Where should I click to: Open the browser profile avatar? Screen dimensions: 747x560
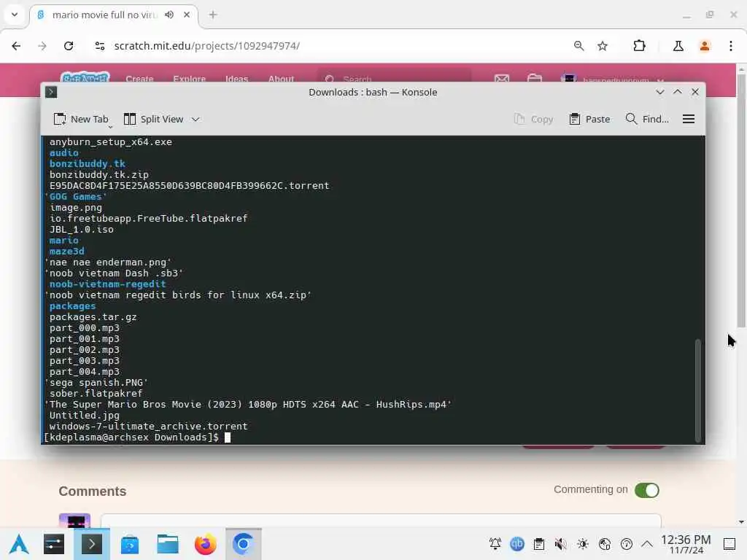tap(705, 46)
